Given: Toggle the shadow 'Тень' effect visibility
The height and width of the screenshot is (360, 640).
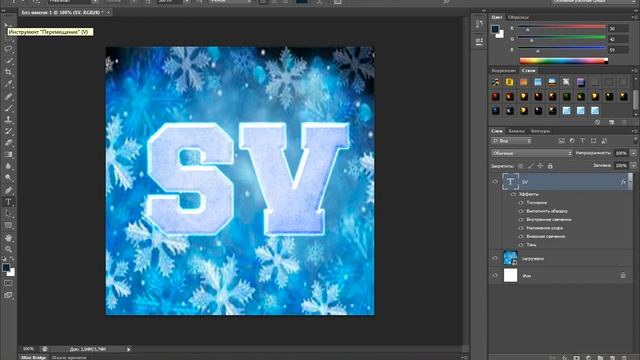Looking at the screenshot, I should (x=521, y=245).
